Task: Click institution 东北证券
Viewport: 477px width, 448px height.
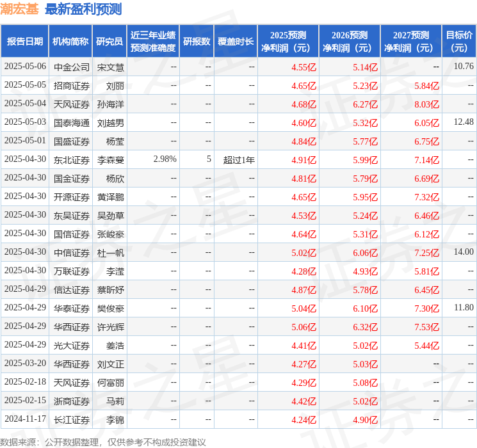Action: click(72, 159)
